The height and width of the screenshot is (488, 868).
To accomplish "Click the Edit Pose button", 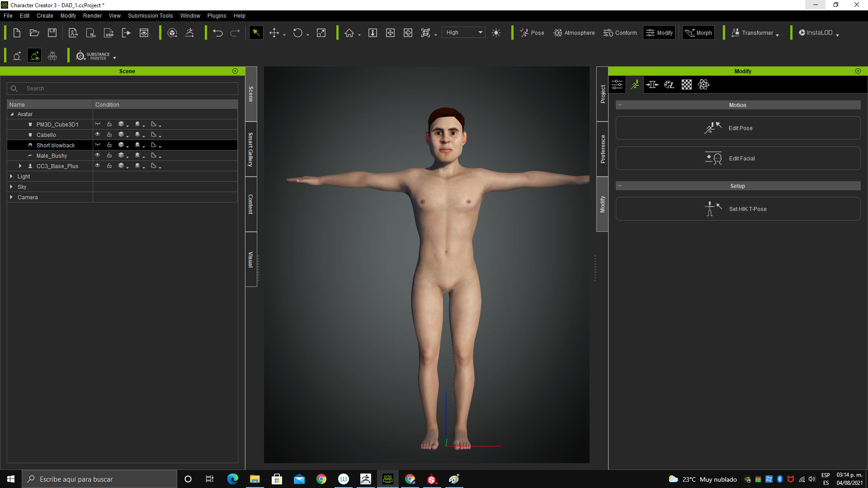I will pyautogui.click(x=738, y=128).
